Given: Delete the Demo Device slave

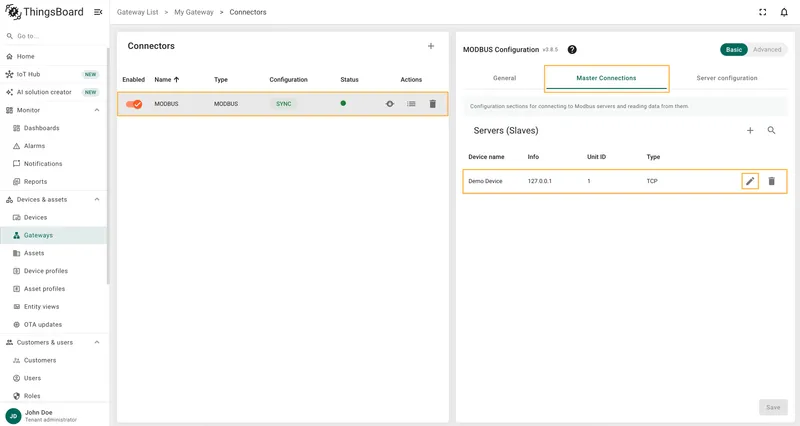Looking at the screenshot, I should pos(771,181).
